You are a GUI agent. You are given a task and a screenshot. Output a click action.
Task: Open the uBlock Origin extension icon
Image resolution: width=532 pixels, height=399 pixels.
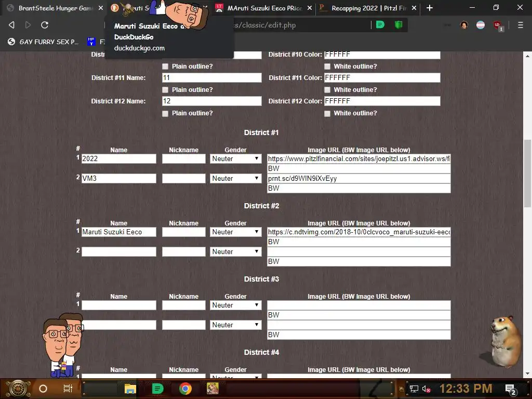point(498,25)
